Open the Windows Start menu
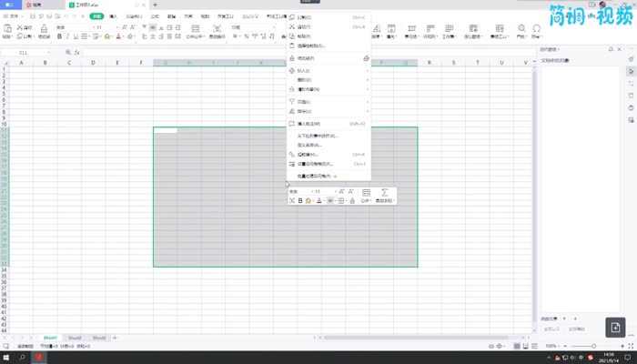Image resolution: width=637 pixels, height=364 pixels. point(7,358)
